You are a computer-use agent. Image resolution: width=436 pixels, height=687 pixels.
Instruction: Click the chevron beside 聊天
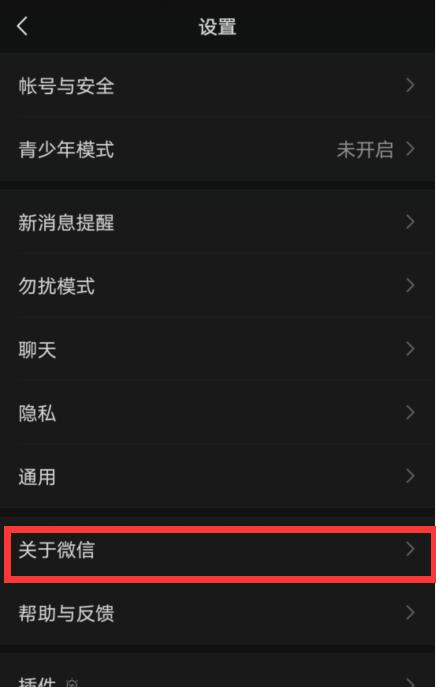pos(410,349)
